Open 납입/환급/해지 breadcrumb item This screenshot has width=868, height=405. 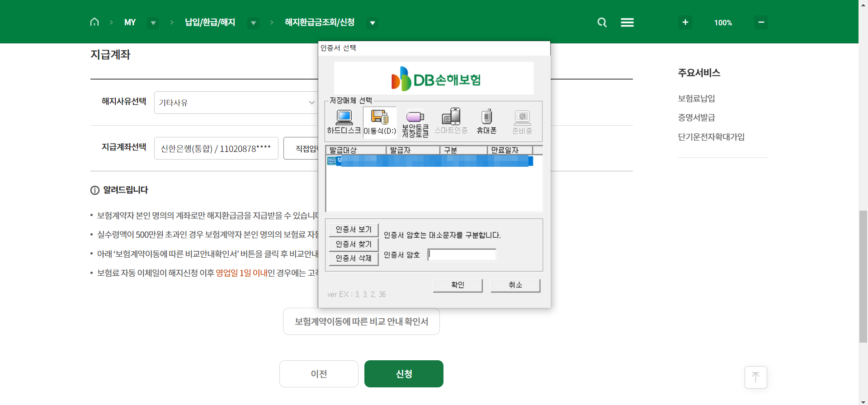pos(210,22)
